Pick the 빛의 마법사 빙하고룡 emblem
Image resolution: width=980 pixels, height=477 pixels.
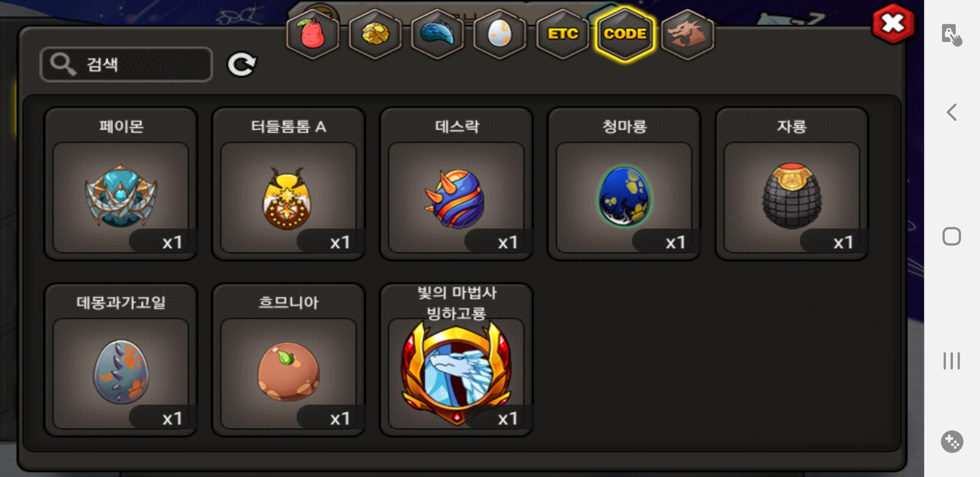click(x=456, y=360)
